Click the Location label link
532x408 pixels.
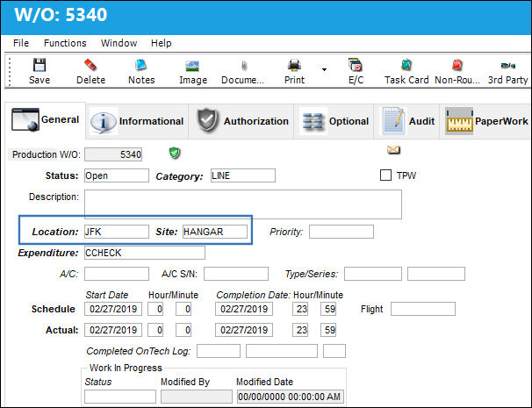click(55, 232)
